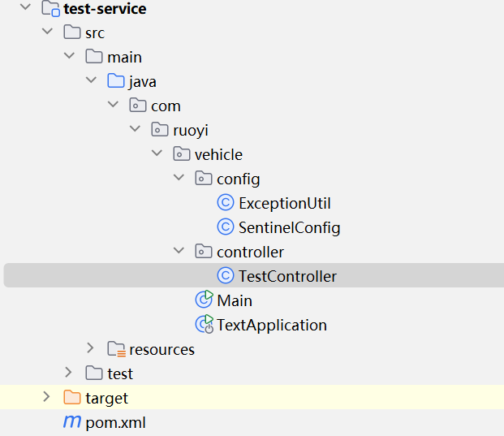This screenshot has height=436, width=504.
Task: Collapse the config package arrow
Action: click(179, 179)
